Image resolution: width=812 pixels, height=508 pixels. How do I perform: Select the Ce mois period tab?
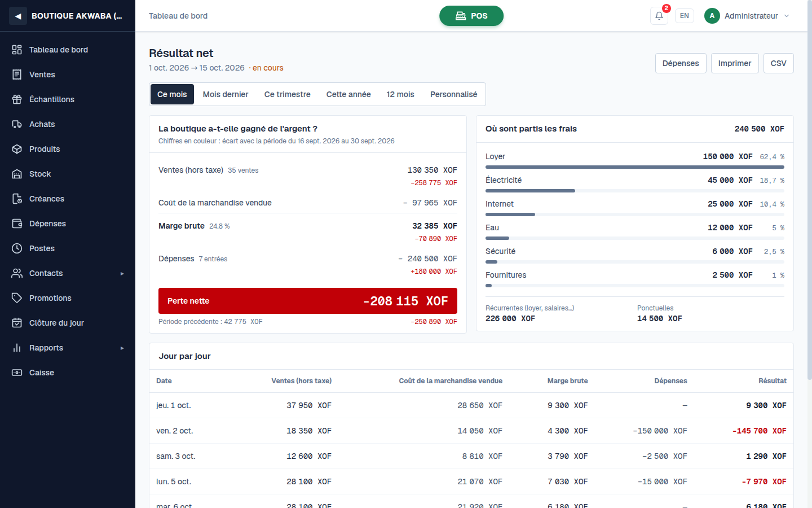click(172, 94)
